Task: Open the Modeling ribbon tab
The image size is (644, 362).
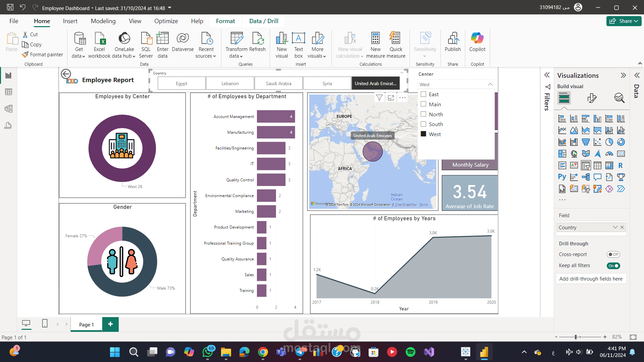Action: [103, 21]
